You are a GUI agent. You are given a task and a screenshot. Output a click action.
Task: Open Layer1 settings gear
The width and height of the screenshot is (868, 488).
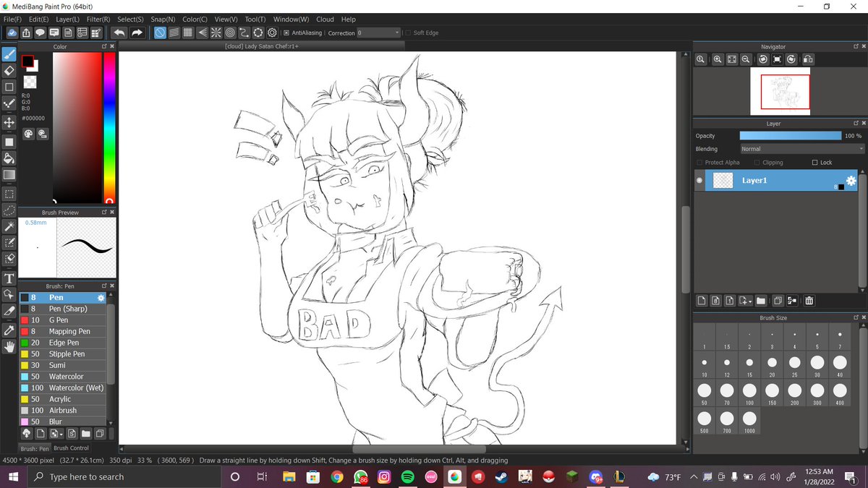point(851,181)
